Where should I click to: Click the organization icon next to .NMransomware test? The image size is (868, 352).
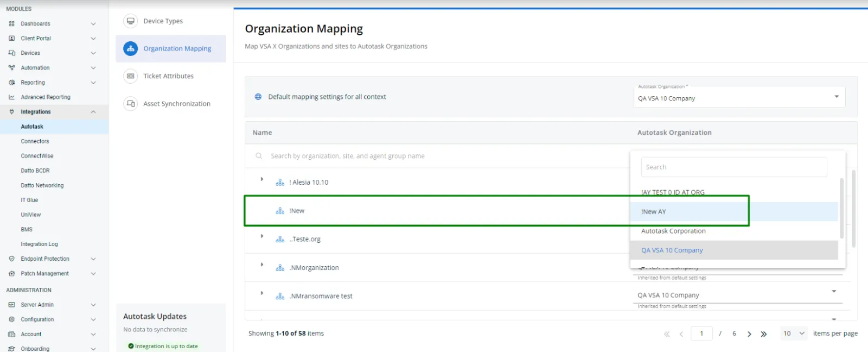pos(280,296)
